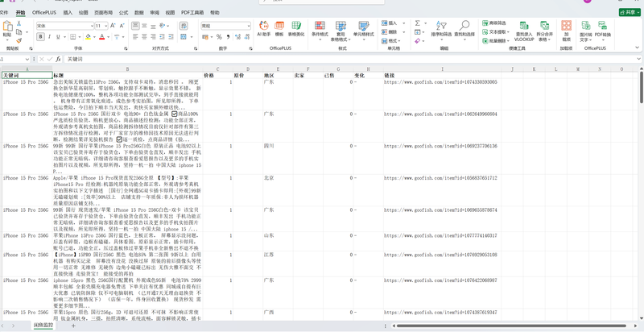Switch to the 数据 ribbon tab

click(139, 13)
